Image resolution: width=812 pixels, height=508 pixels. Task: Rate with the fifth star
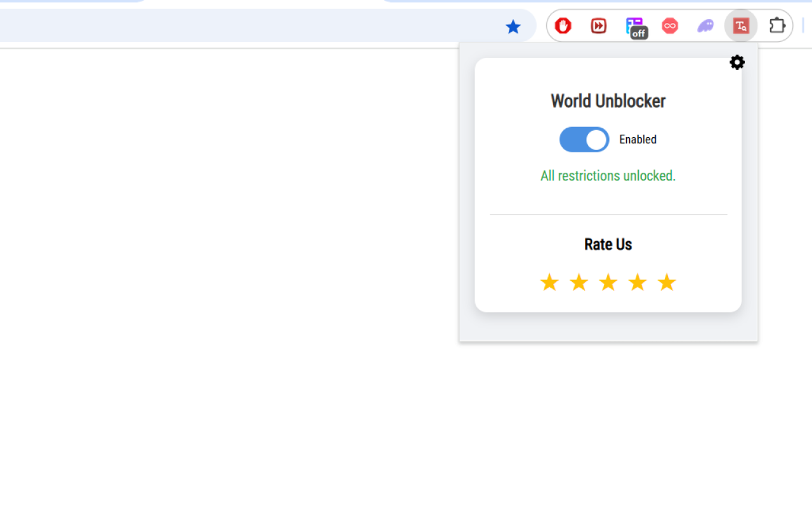667,283
